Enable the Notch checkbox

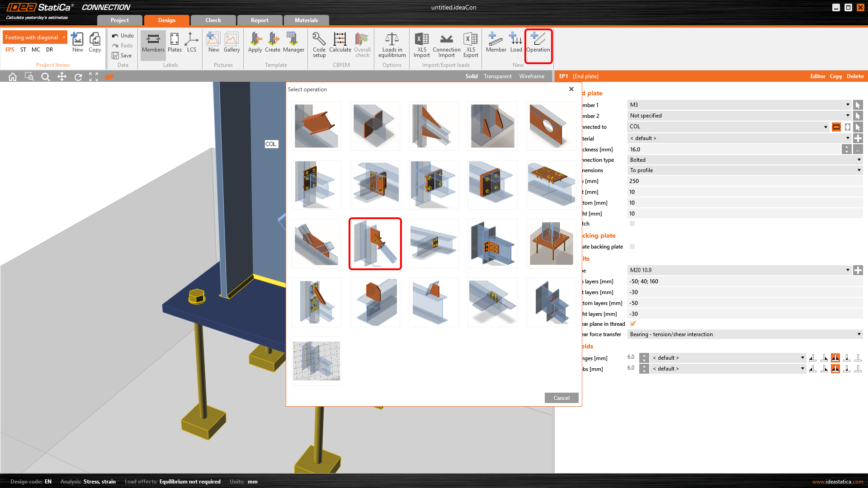(x=632, y=224)
